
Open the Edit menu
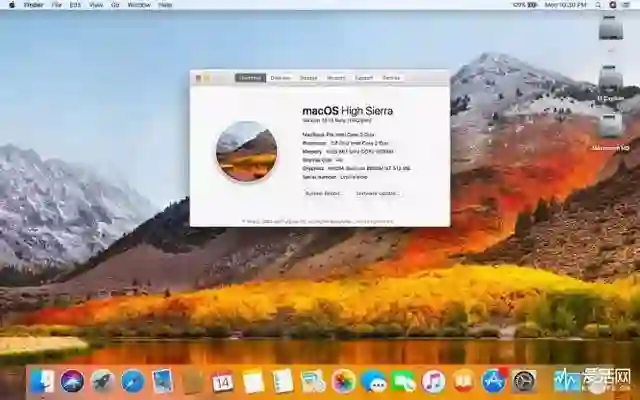[75, 5]
